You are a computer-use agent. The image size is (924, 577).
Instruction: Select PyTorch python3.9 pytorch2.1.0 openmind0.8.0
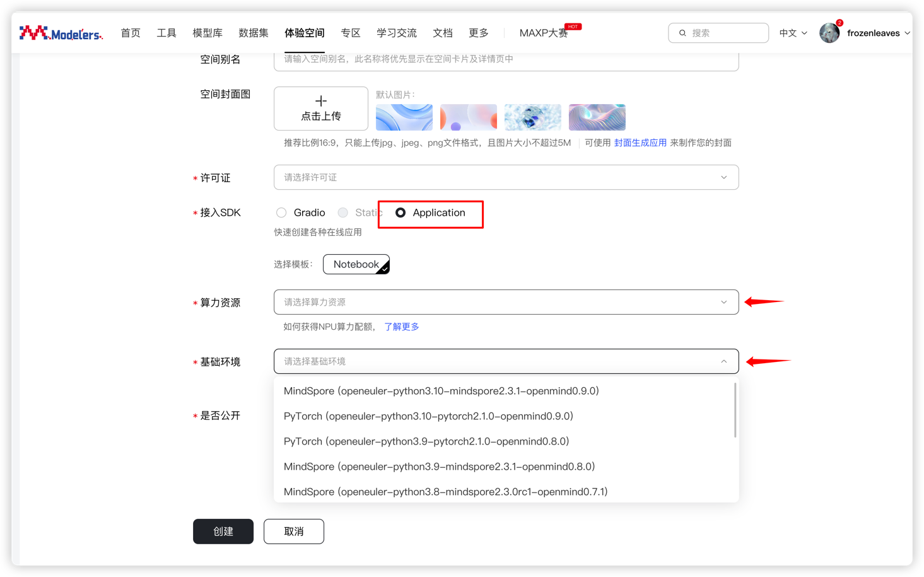506,441
